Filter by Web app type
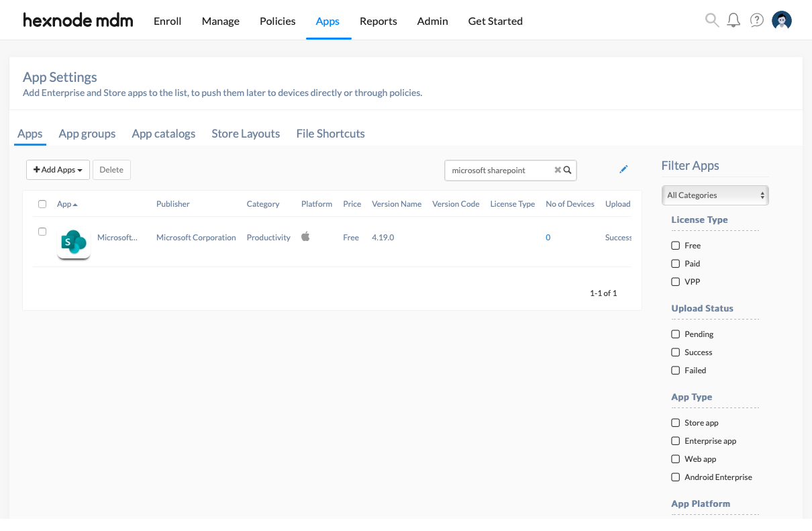The image size is (812, 531). (676, 459)
